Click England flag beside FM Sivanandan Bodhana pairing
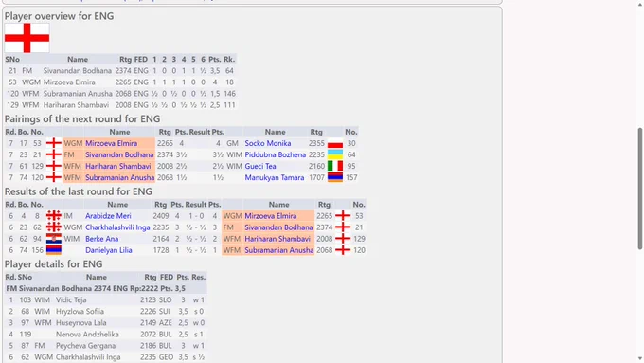This screenshot has height=363, width=644. [x=54, y=155]
